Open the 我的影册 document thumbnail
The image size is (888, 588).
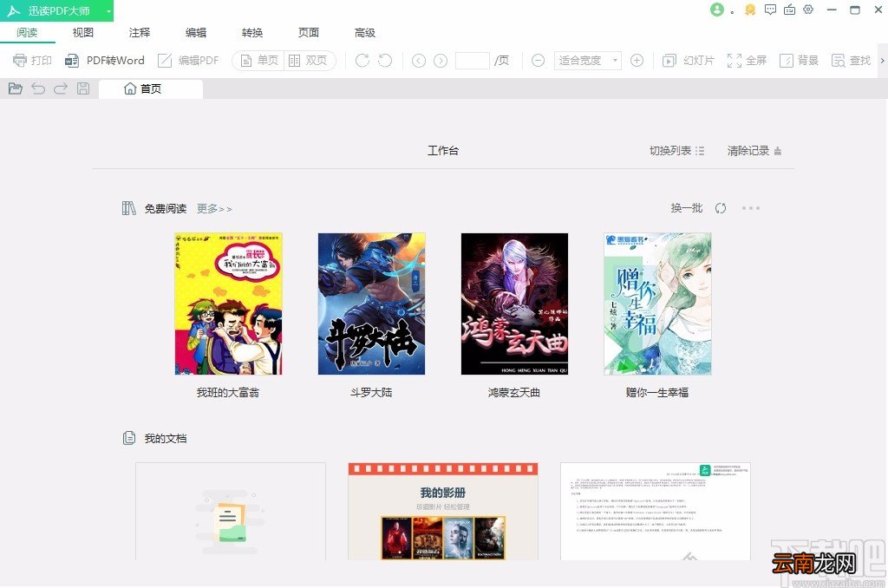click(x=443, y=512)
